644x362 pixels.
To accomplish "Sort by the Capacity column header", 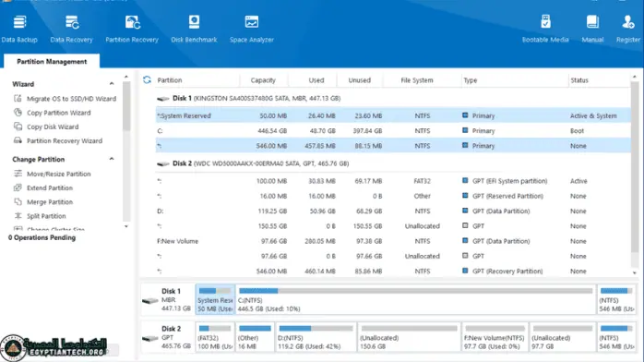I will 263,80.
